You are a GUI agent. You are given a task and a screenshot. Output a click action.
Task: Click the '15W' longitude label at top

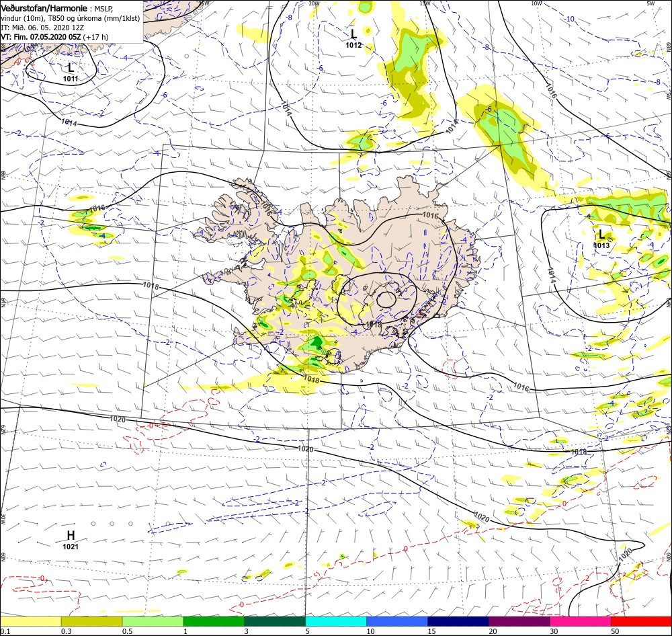[x=425, y=3]
